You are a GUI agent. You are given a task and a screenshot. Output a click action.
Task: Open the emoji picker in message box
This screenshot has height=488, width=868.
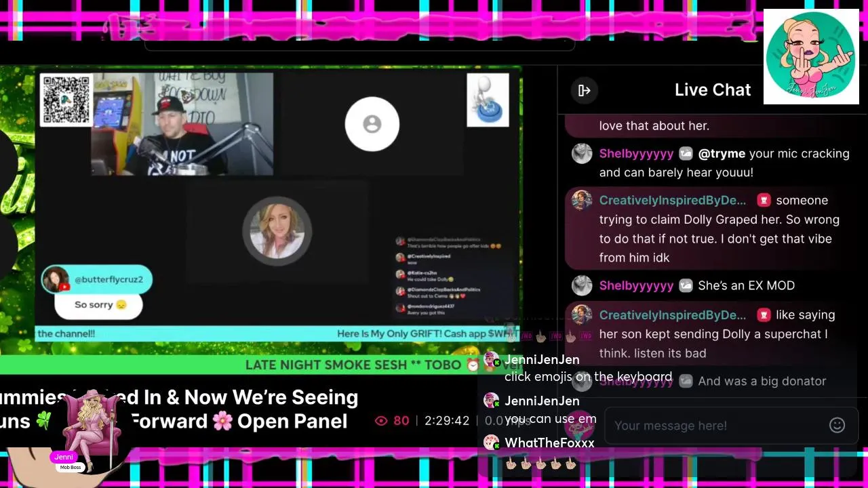tap(837, 425)
